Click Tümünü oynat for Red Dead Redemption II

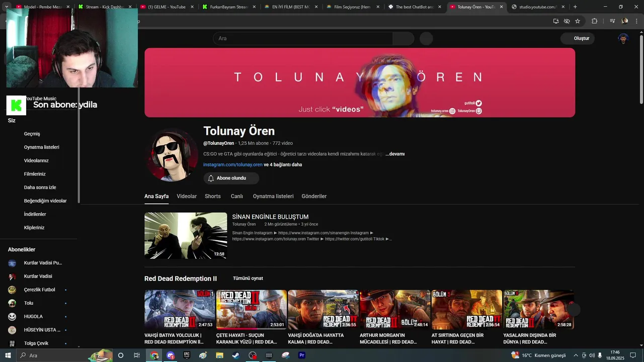248,278
